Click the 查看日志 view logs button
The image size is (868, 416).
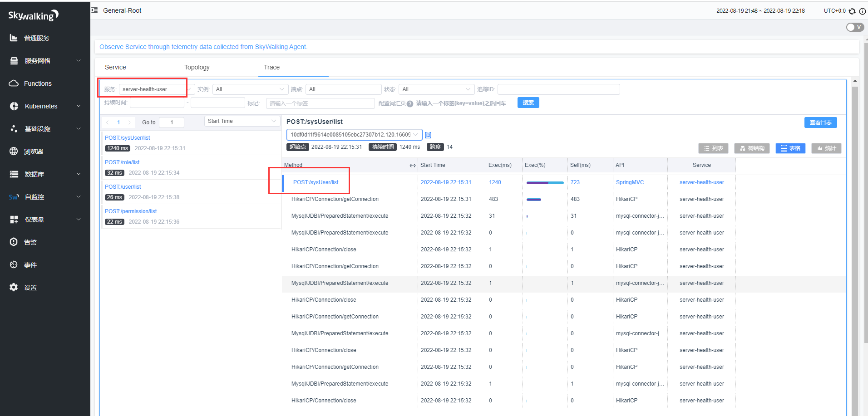click(820, 122)
